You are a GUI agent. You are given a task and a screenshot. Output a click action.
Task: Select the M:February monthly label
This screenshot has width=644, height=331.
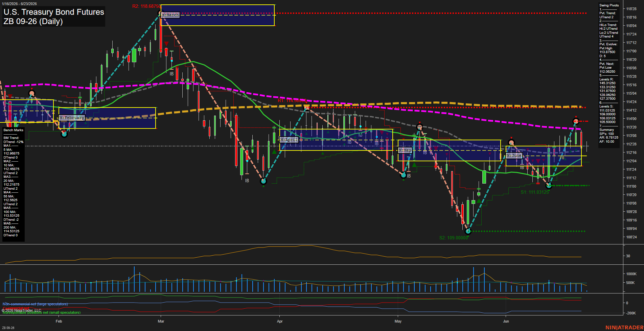72,118
